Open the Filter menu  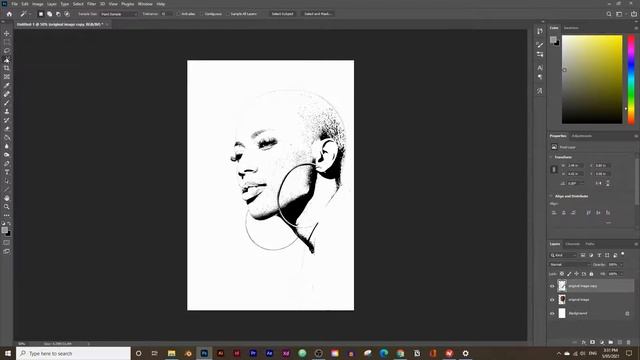(x=91, y=4)
